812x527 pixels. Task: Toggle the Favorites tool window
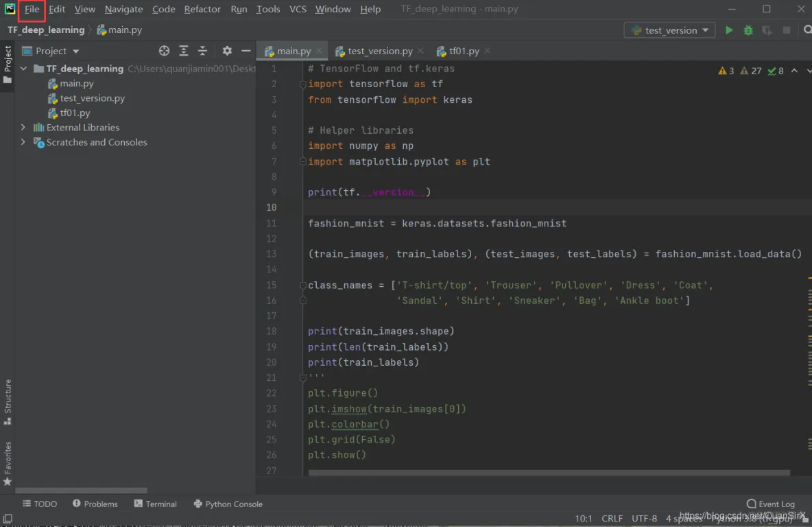point(8,463)
